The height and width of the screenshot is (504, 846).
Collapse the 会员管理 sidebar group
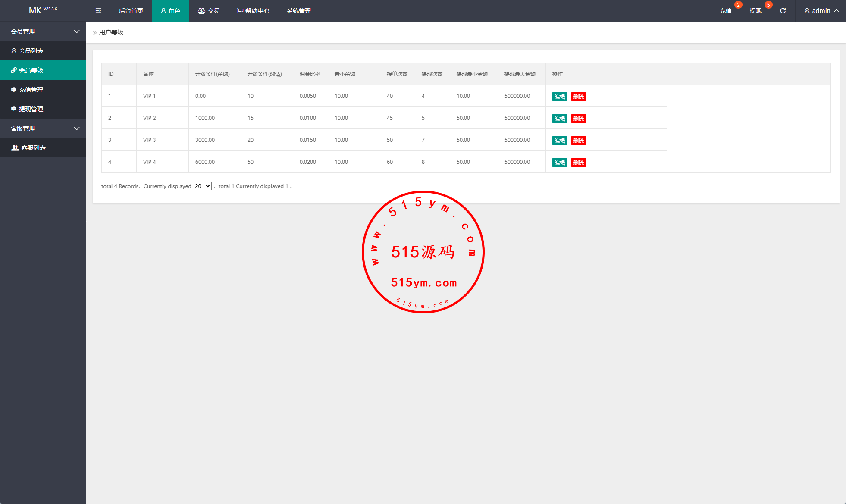43,31
